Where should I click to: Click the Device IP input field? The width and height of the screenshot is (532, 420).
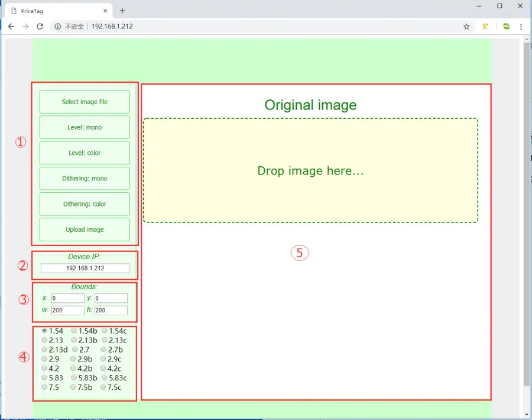(x=85, y=269)
